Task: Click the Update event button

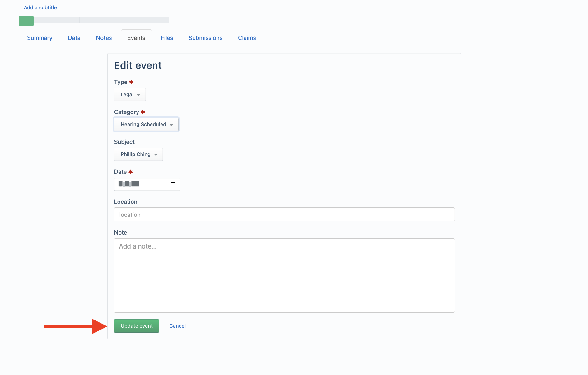Action: [x=137, y=326]
